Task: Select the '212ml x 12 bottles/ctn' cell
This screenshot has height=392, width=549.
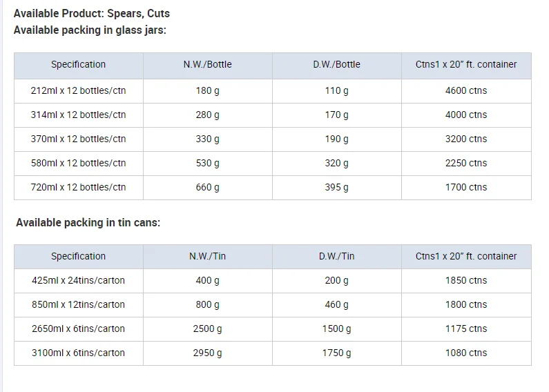Action: (x=78, y=90)
